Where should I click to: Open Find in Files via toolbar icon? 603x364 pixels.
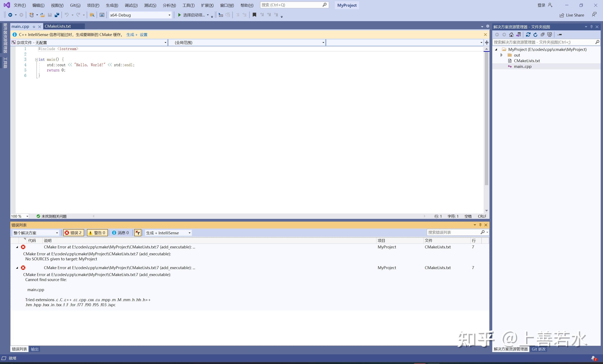coord(92,15)
